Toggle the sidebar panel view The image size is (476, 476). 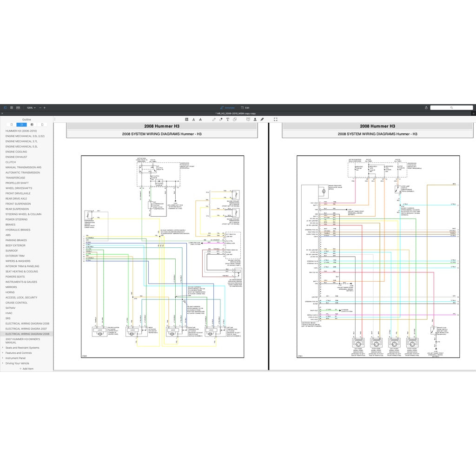(x=6, y=107)
